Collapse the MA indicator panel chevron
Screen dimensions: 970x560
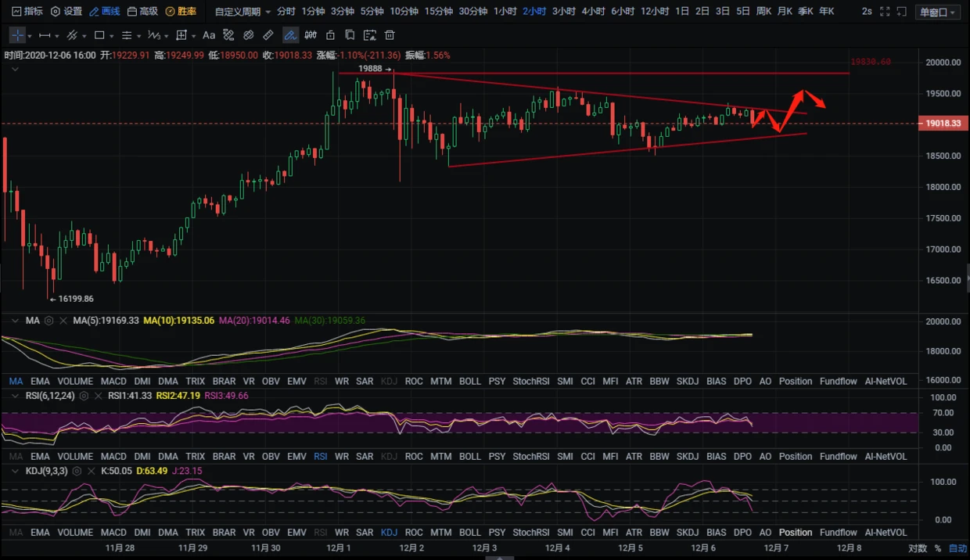click(x=14, y=321)
